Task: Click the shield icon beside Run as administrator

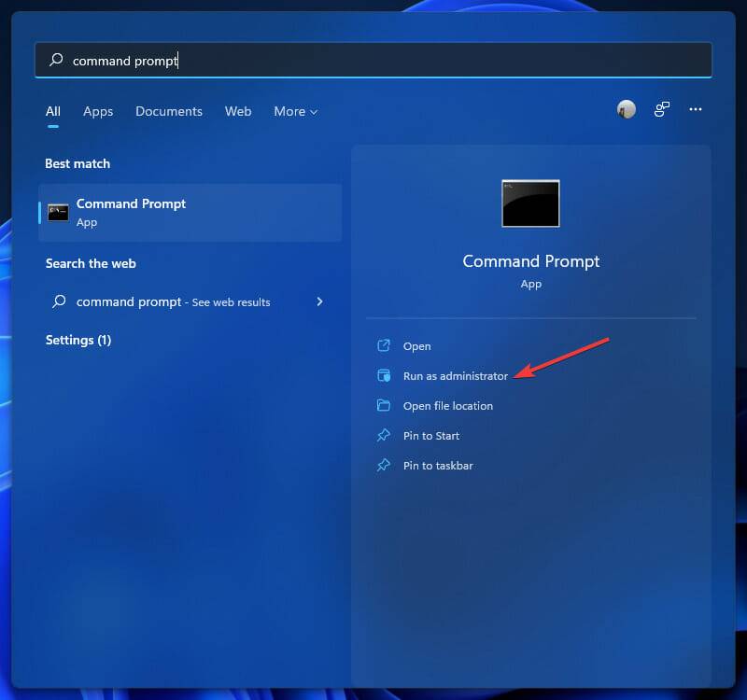Action: 385,375
